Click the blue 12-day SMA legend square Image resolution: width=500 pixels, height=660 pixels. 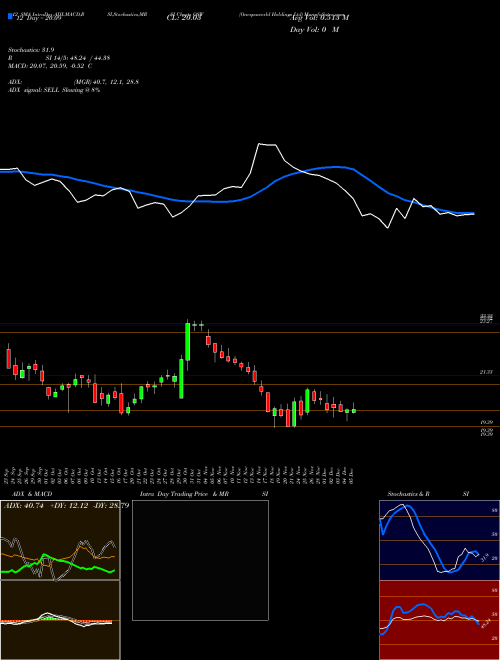pos(10,16)
